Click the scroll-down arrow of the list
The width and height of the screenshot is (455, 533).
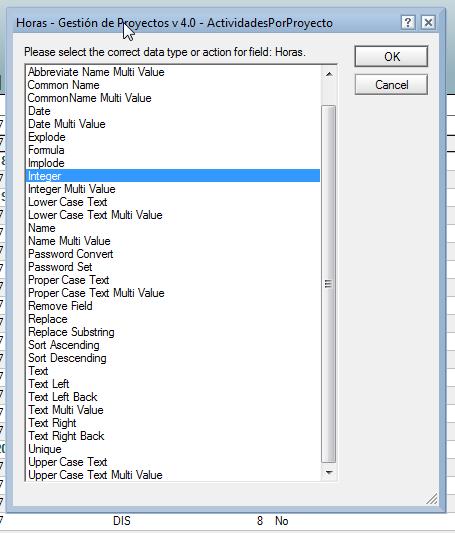click(329, 472)
